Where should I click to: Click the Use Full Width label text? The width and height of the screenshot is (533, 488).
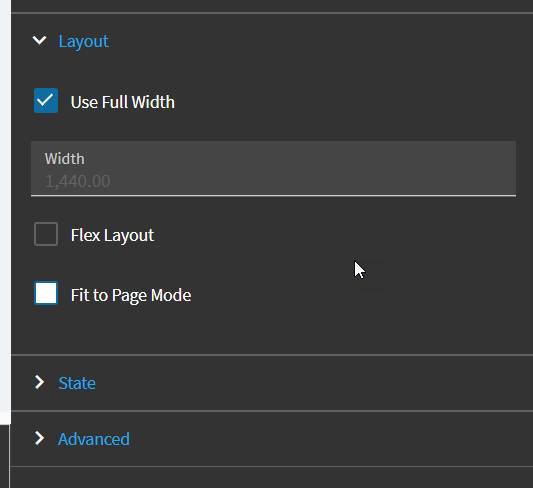pos(123,102)
